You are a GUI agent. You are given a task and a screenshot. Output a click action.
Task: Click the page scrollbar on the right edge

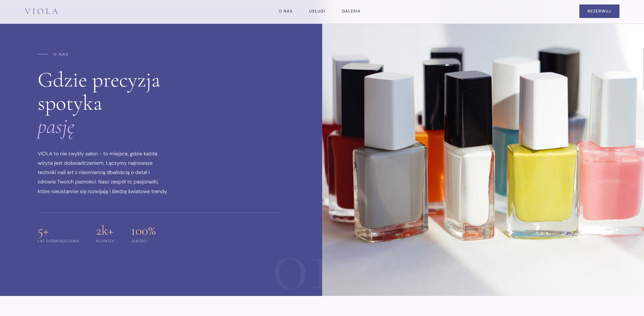643,69
